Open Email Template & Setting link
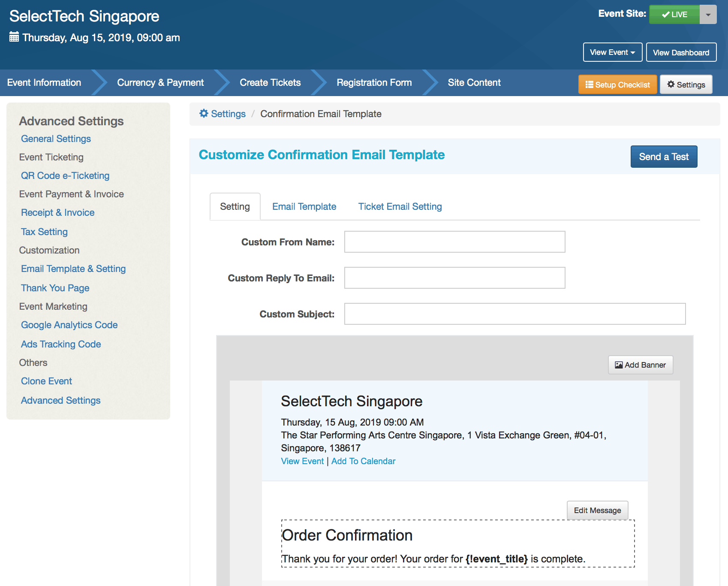The height and width of the screenshot is (586, 728). 73,269
